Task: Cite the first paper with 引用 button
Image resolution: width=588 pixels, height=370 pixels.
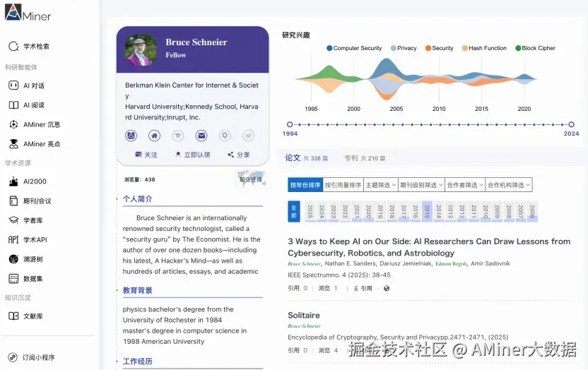Action: pos(363,288)
